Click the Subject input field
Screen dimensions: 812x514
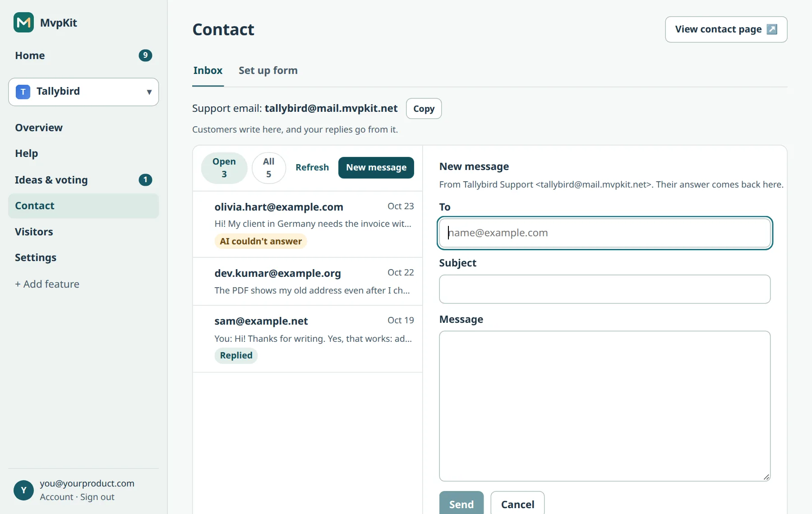604,289
